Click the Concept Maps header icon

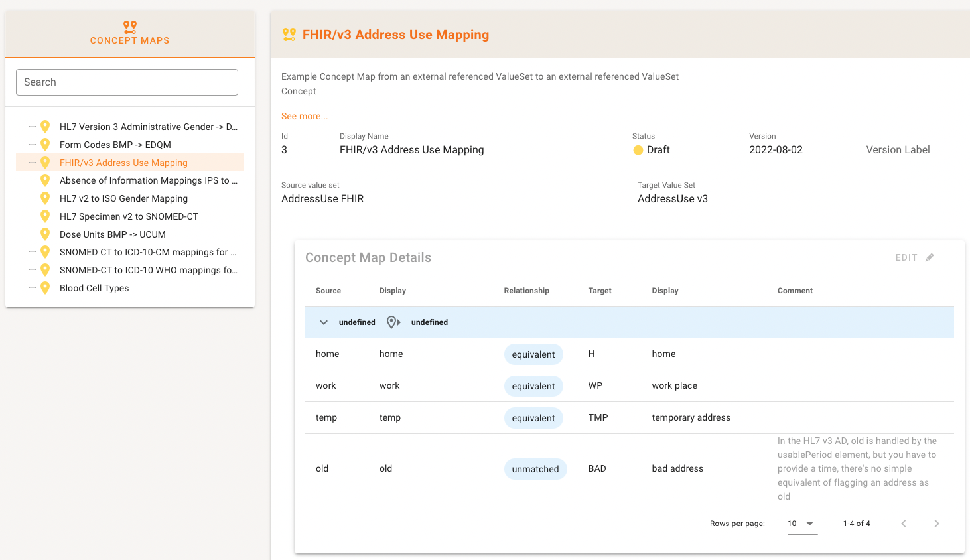(130, 27)
